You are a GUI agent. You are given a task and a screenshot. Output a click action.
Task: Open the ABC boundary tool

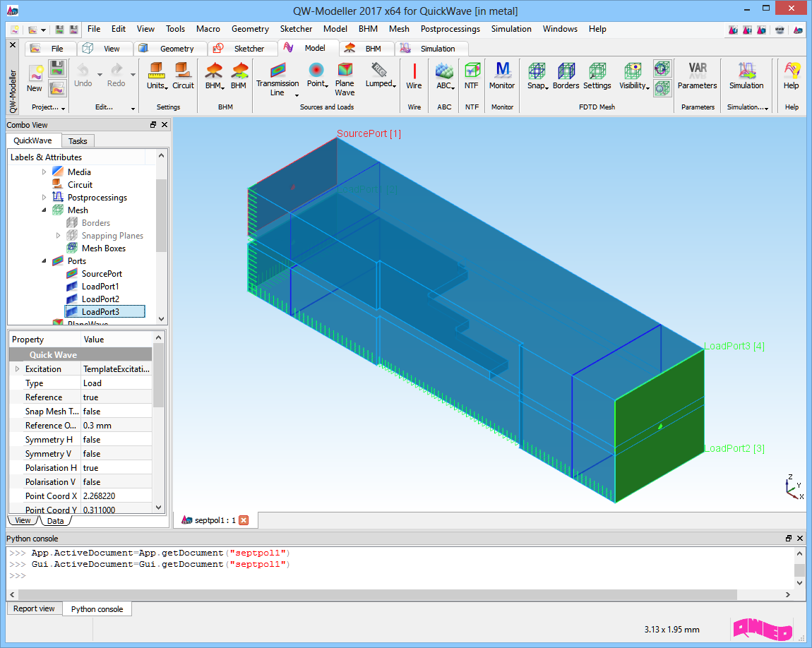coord(444,71)
